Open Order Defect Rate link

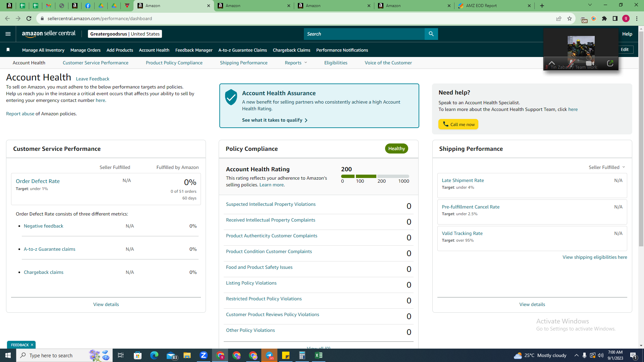[x=38, y=181]
